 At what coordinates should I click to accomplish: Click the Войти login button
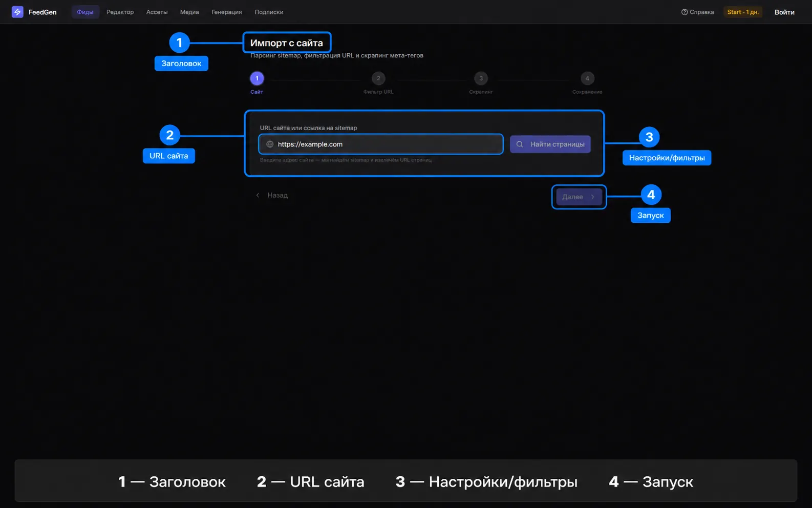click(x=784, y=12)
